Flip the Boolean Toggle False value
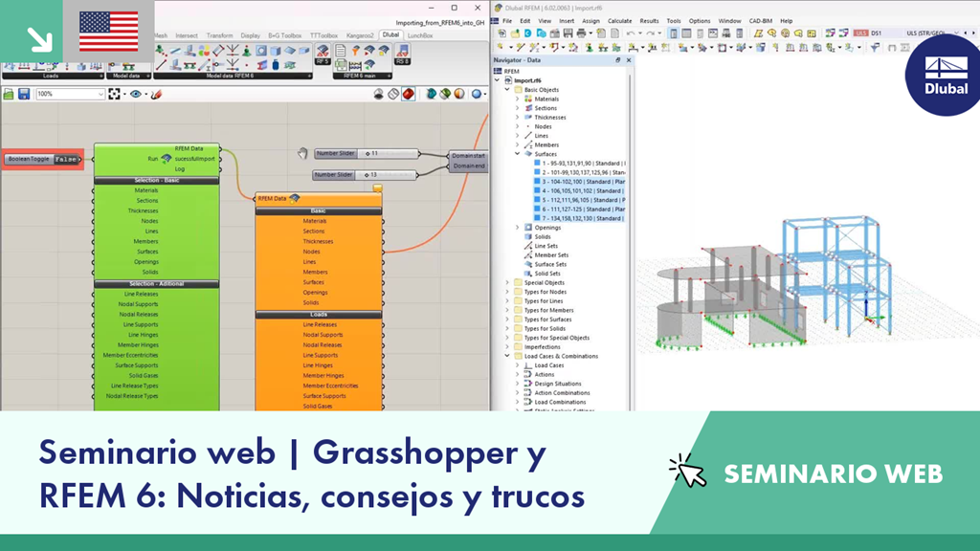 tap(66, 160)
